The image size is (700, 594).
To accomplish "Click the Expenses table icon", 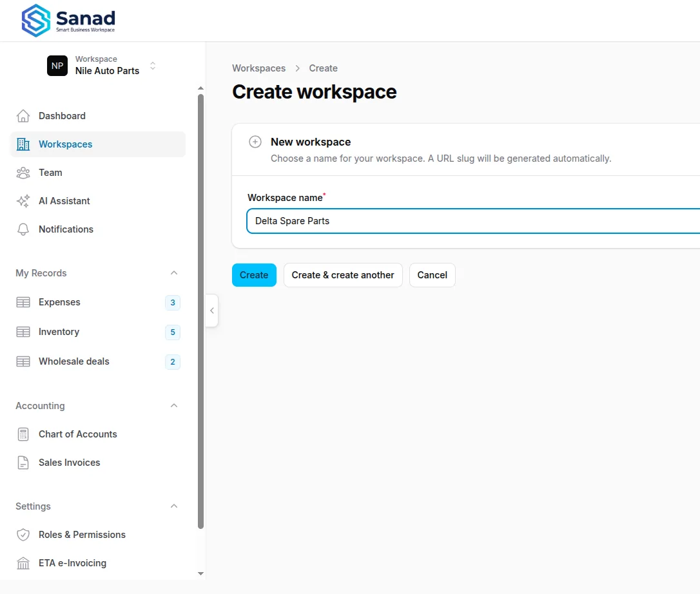I will [23, 302].
